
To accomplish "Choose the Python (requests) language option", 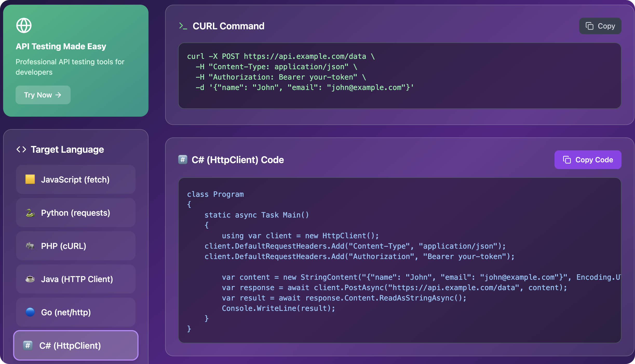I will 76,213.
